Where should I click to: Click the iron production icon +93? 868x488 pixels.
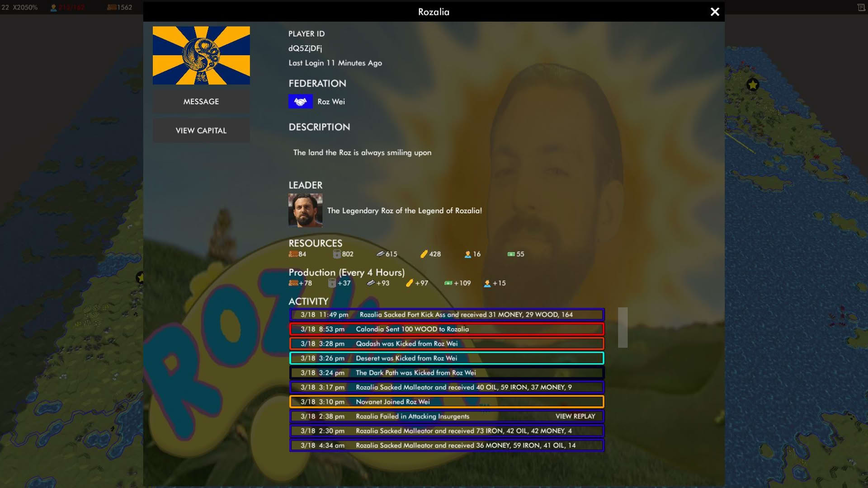point(371,283)
